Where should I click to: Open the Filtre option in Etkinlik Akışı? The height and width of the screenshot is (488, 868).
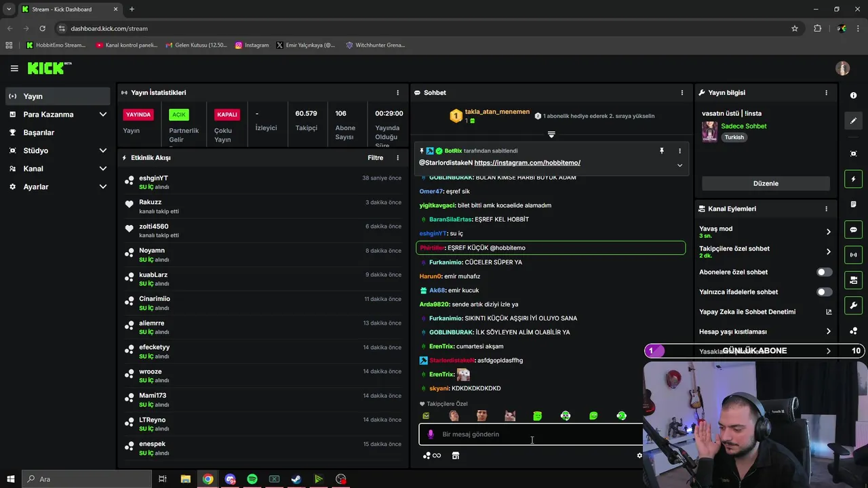point(375,158)
